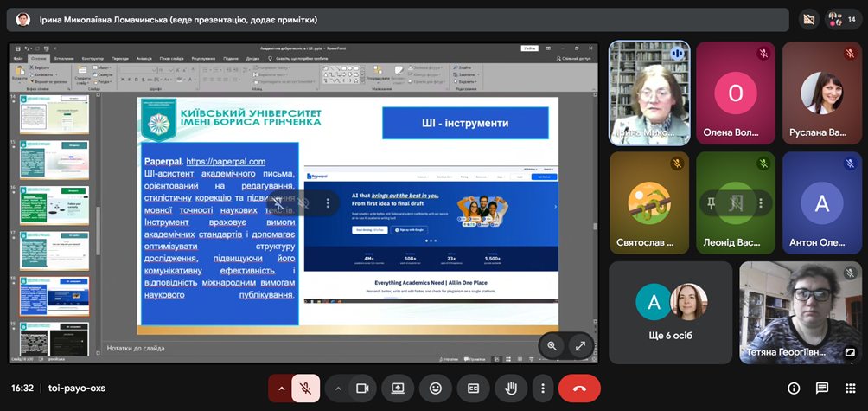Viewport: 868px width, 411px height.
Task: Open more options menu in the call bar
Action: click(542, 389)
